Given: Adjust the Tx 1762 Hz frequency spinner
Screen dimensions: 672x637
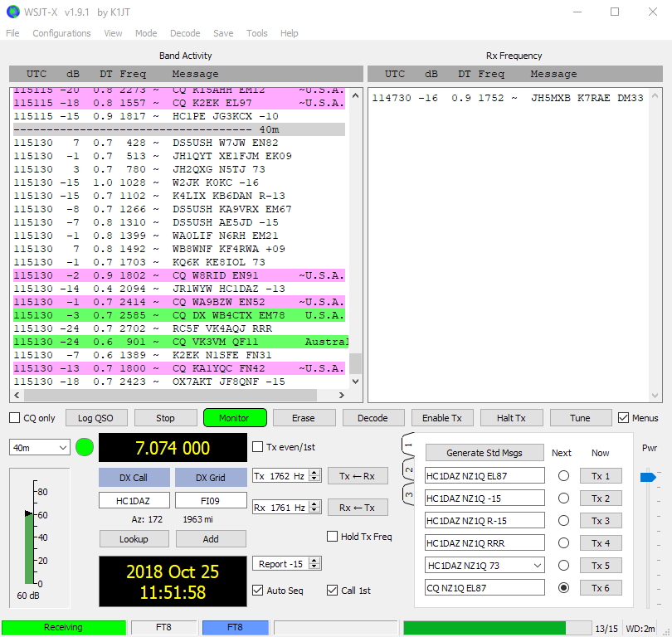Looking at the screenshot, I should tap(314, 475).
